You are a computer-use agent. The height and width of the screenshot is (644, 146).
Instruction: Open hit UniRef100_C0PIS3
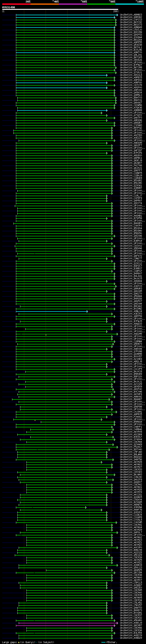[x=131, y=20]
